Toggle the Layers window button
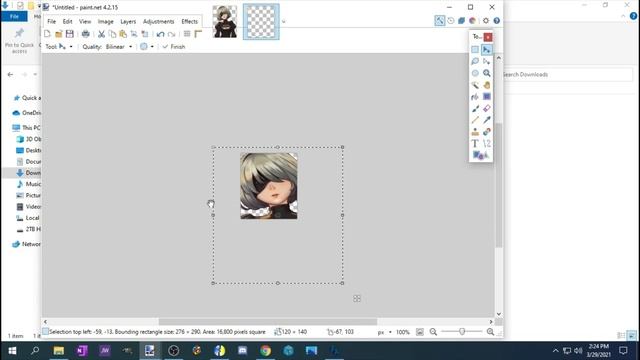The height and width of the screenshot is (360, 640). click(x=461, y=20)
